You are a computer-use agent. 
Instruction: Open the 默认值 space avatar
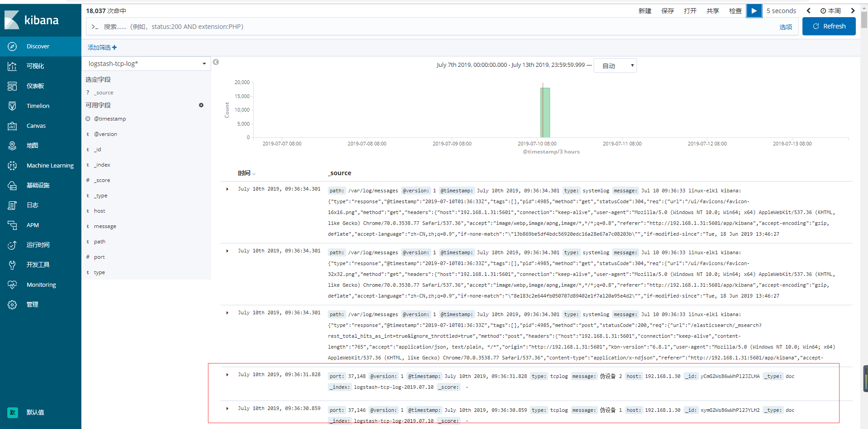click(x=13, y=412)
